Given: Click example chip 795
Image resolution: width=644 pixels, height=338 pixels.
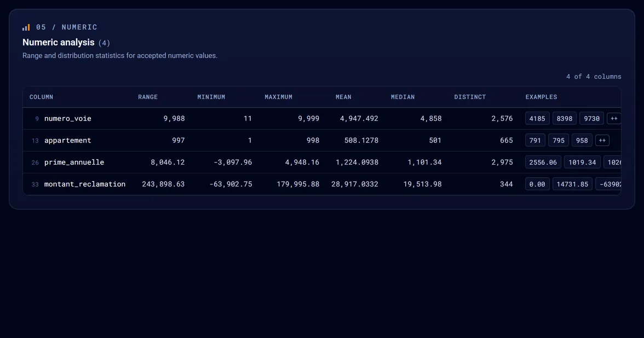Looking at the screenshot, I should (x=559, y=140).
